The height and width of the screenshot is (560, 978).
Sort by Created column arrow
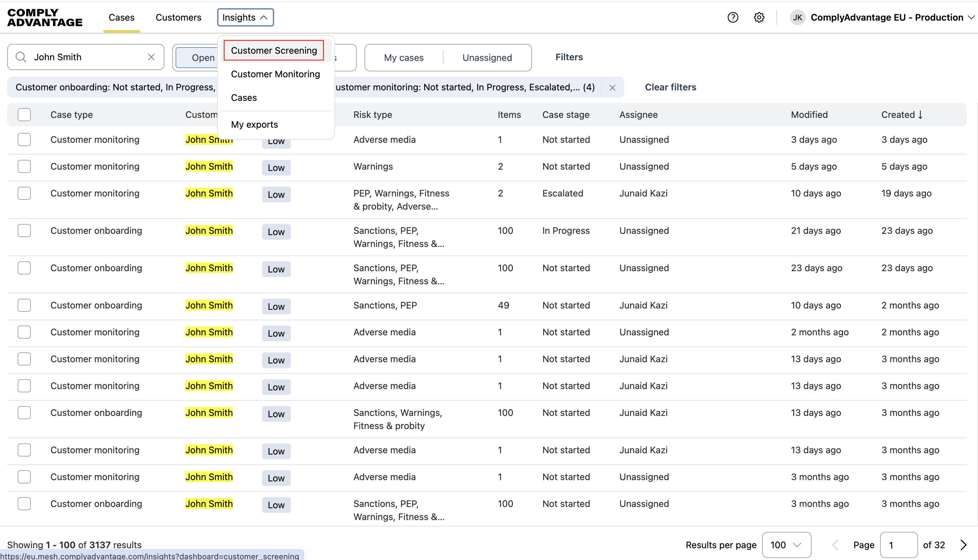(x=920, y=115)
